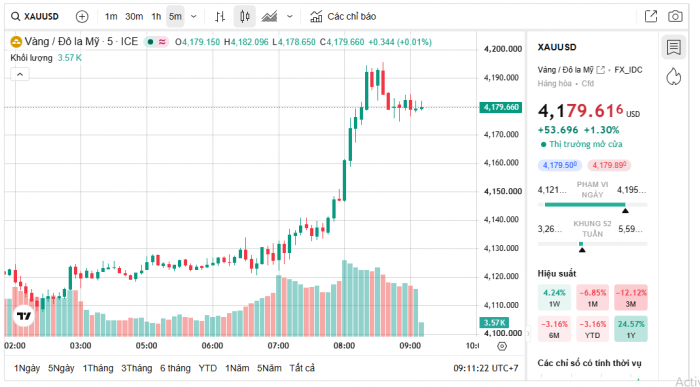Viewport: 700px width, 387px height.
Task: Open chart settings gear near time axis
Action: tap(502, 346)
